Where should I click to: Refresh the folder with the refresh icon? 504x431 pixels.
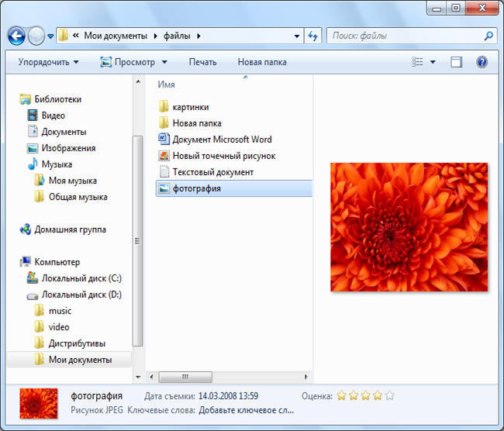point(312,36)
